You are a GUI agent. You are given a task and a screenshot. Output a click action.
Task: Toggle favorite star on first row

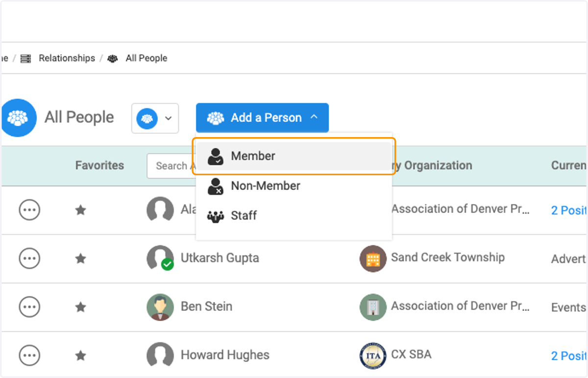point(80,210)
